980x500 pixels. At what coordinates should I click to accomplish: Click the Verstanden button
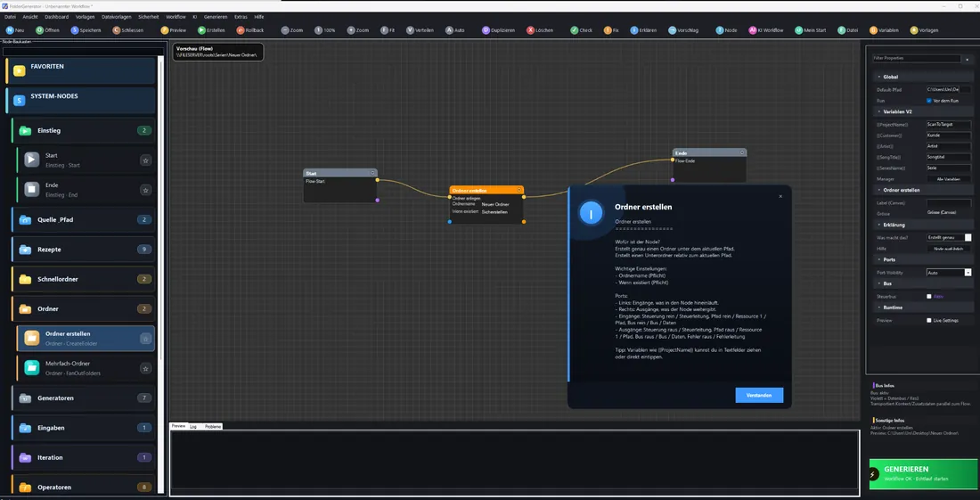pos(759,395)
